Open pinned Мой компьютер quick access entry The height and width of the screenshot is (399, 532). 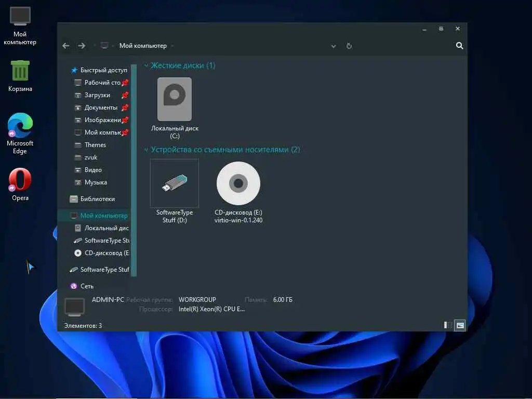pos(101,132)
